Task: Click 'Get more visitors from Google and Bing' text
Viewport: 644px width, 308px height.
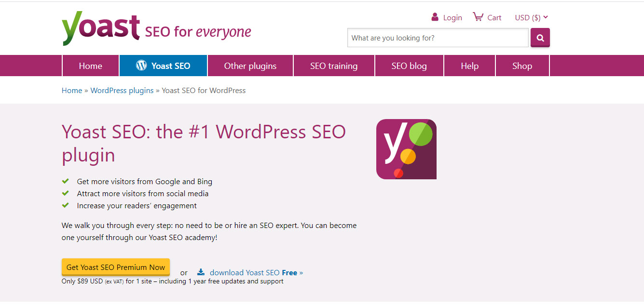Action: 145,182
